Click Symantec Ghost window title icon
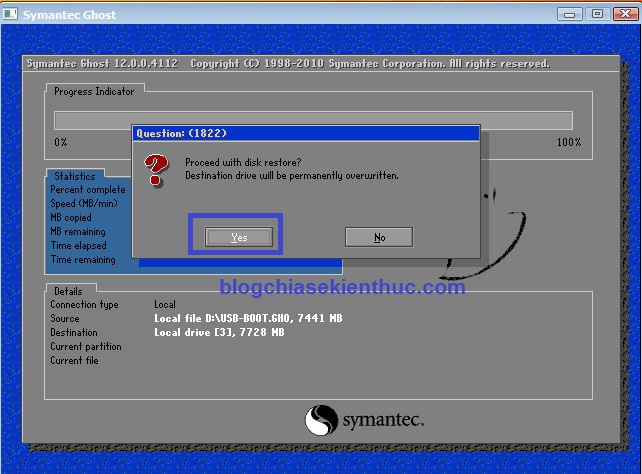 pos(10,14)
